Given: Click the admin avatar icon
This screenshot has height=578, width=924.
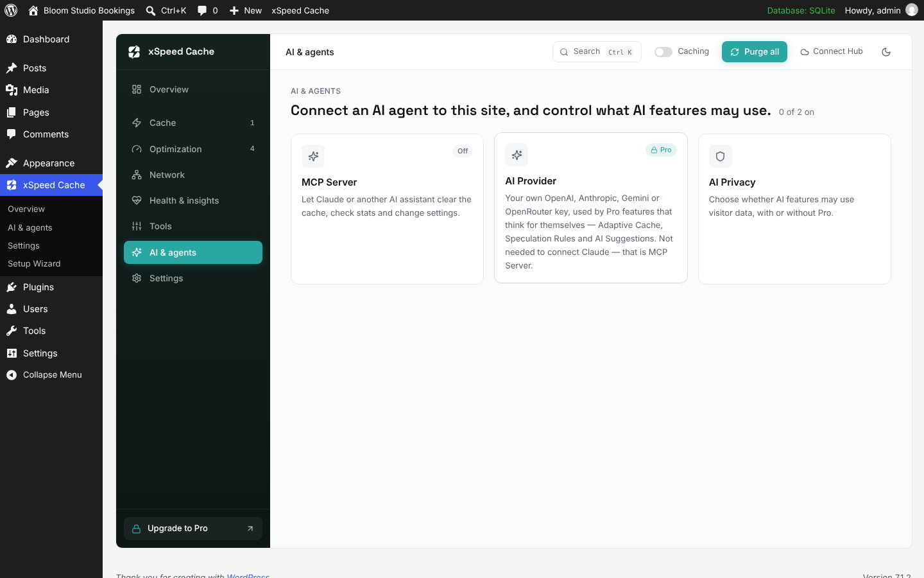Looking at the screenshot, I should [912, 10].
